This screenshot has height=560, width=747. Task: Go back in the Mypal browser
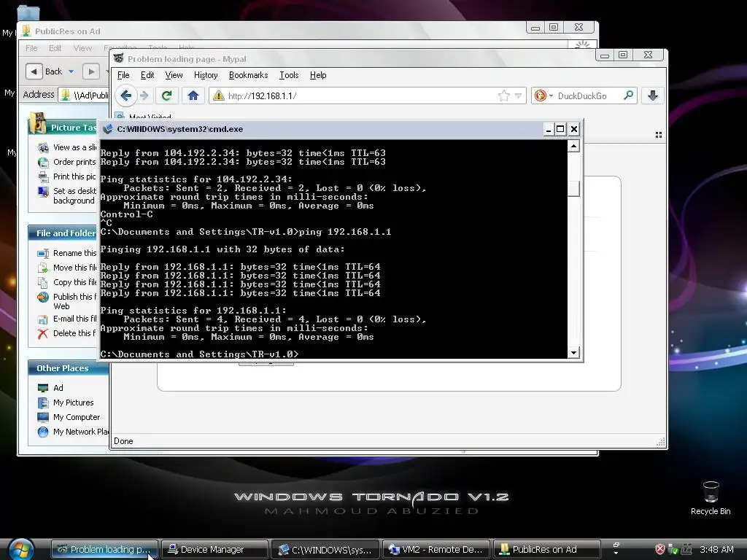[x=125, y=96]
